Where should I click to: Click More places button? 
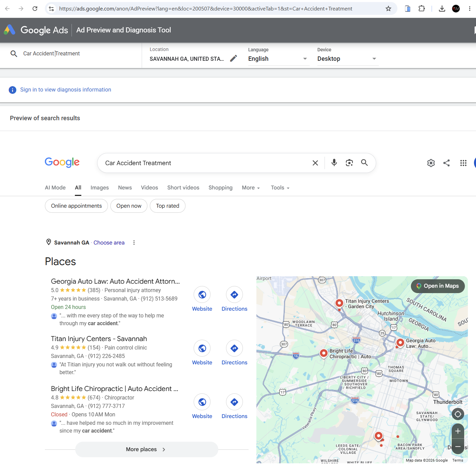point(147,449)
